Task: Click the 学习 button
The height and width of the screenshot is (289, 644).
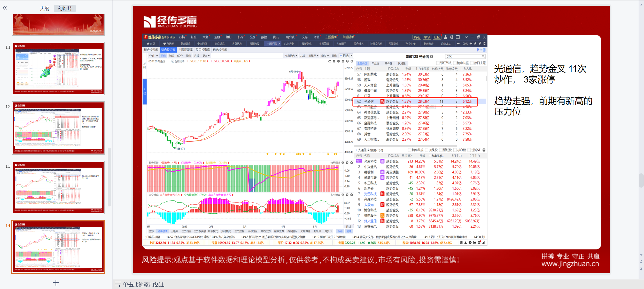Action: 427,37
